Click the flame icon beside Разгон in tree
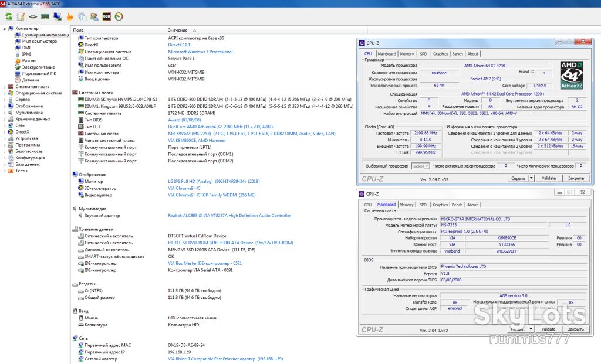This screenshot has height=364, width=601. point(18,60)
